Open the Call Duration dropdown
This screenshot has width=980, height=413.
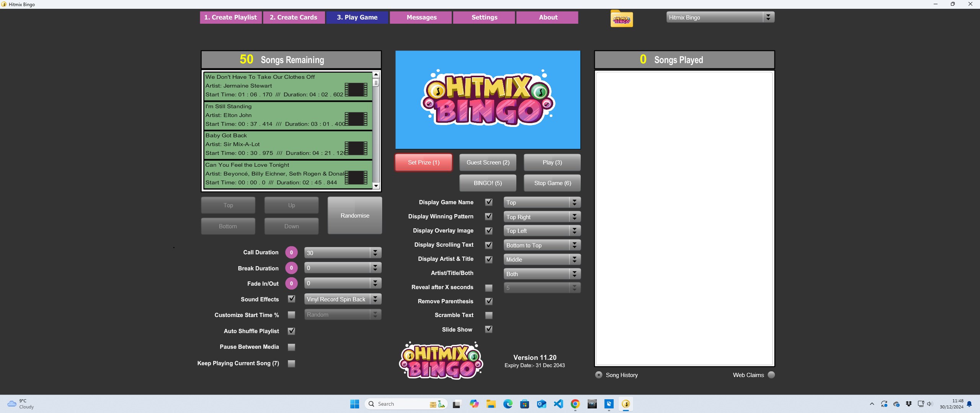tap(375, 253)
